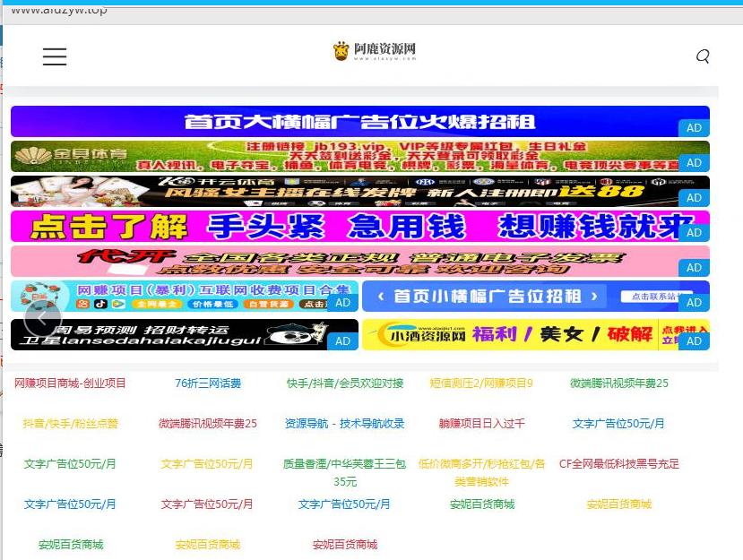Click the search magnifier icon

tap(703, 56)
